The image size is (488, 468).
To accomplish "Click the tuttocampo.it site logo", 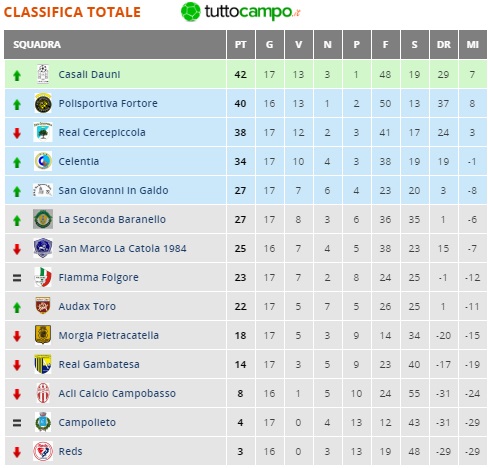I will click(x=240, y=12).
